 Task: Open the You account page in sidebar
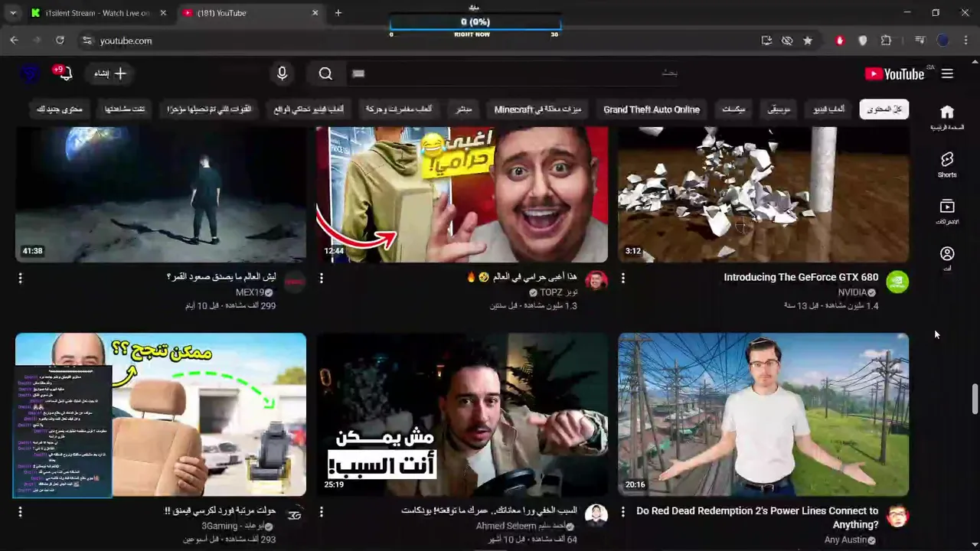947,258
